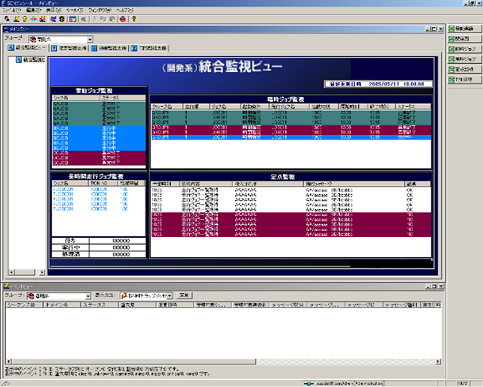Click left arrow of tree pane scrollbar
Screen dimensions: 483x387
[x=11, y=272]
